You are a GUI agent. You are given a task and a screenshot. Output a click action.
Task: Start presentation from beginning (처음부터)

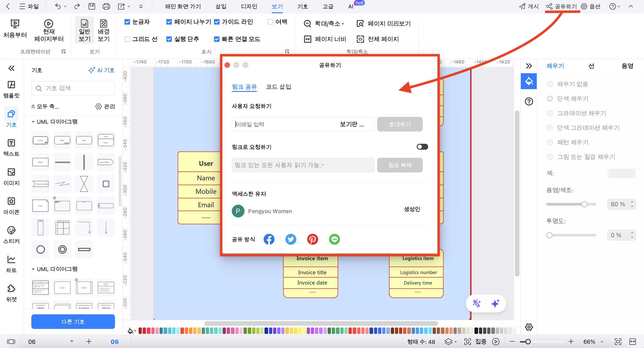click(15, 29)
